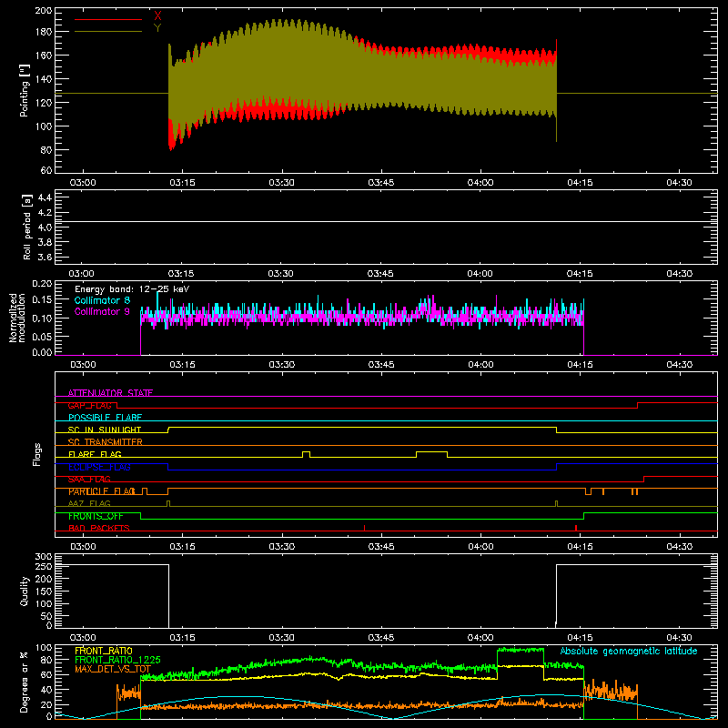Click the red X legend line
The width and height of the screenshot is (728, 728).
point(108,19)
